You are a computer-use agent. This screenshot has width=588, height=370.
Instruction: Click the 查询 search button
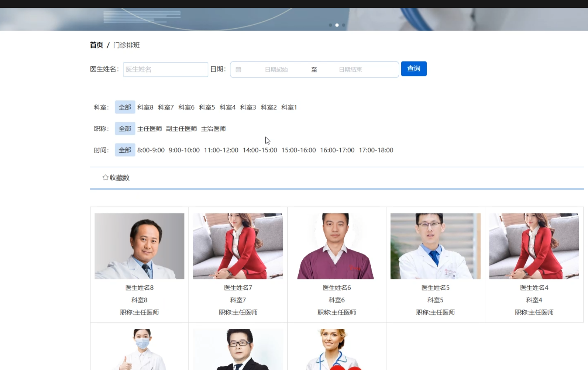click(x=413, y=69)
